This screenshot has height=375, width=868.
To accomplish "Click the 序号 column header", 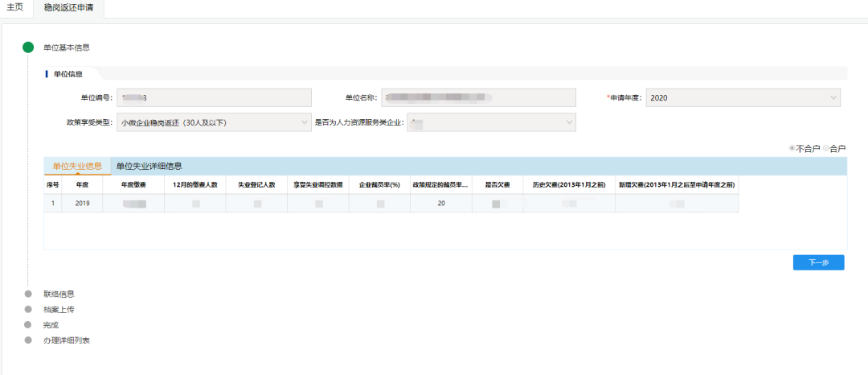I will (x=52, y=185).
